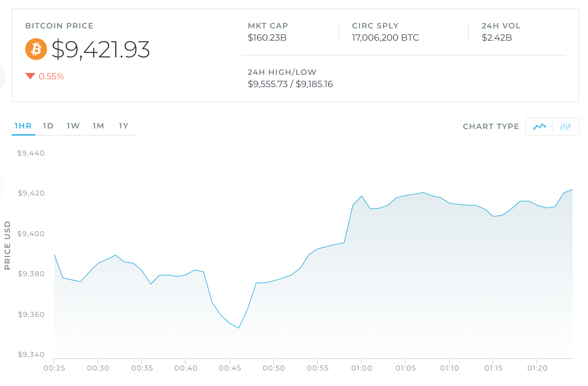Click the CIRC SPLY label
588x386 pixels.
tap(375, 26)
